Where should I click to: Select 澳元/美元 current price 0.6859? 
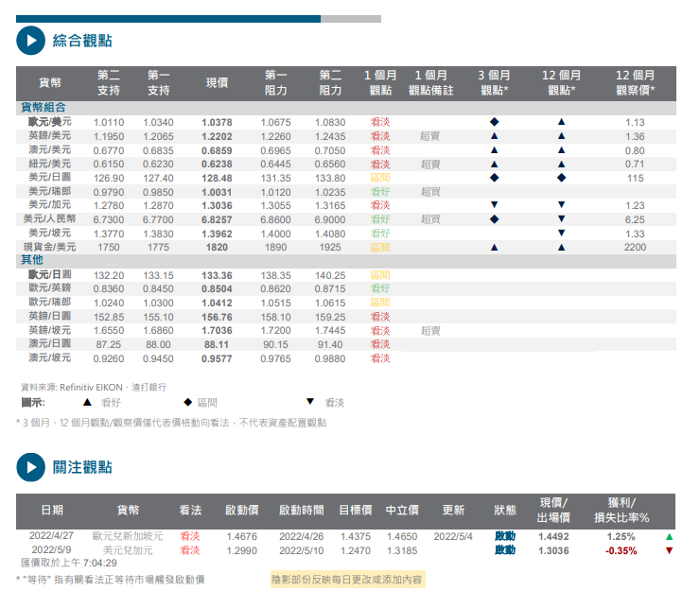[x=217, y=151]
